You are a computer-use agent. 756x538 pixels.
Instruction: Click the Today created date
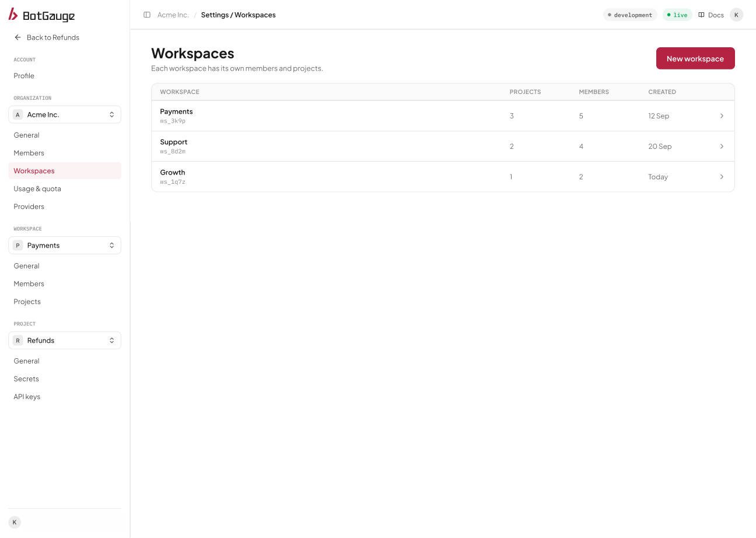pos(658,177)
